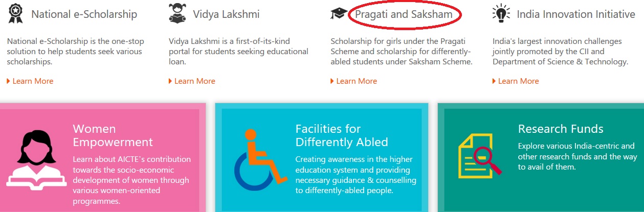Select the circled Pragati and Saksham heading
Viewport: 644px width, 212px height.
(x=404, y=14)
